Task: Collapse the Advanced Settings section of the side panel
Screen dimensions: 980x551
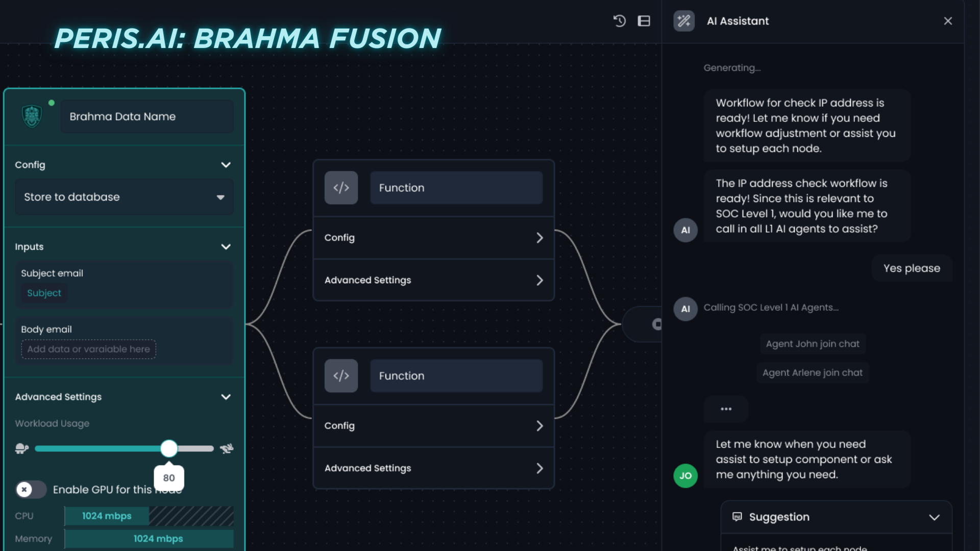Action: (226, 396)
